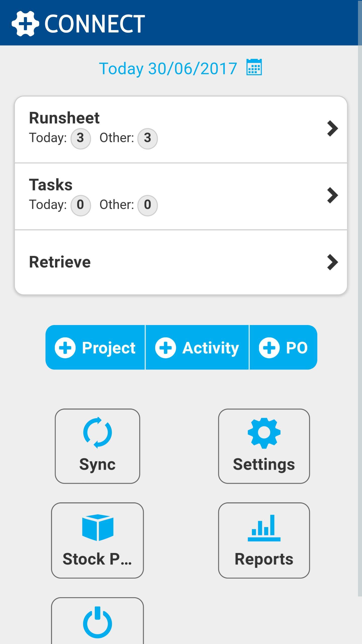Select the Retrieve list entry
Image resolution: width=362 pixels, height=644 pixels.
click(60, 262)
